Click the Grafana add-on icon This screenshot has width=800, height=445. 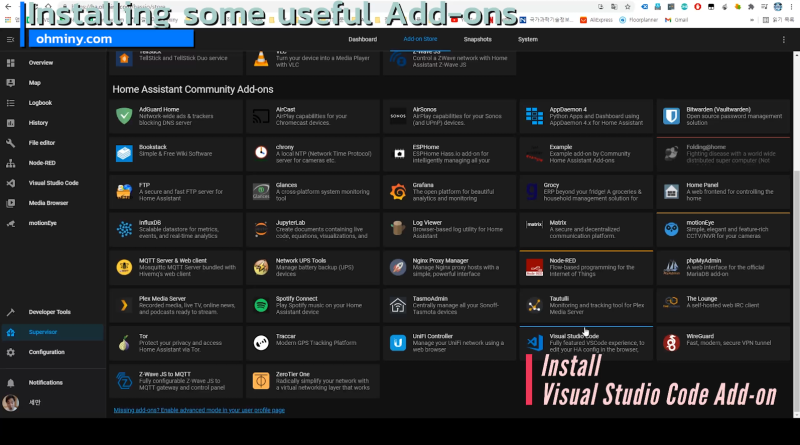click(398, 192)
